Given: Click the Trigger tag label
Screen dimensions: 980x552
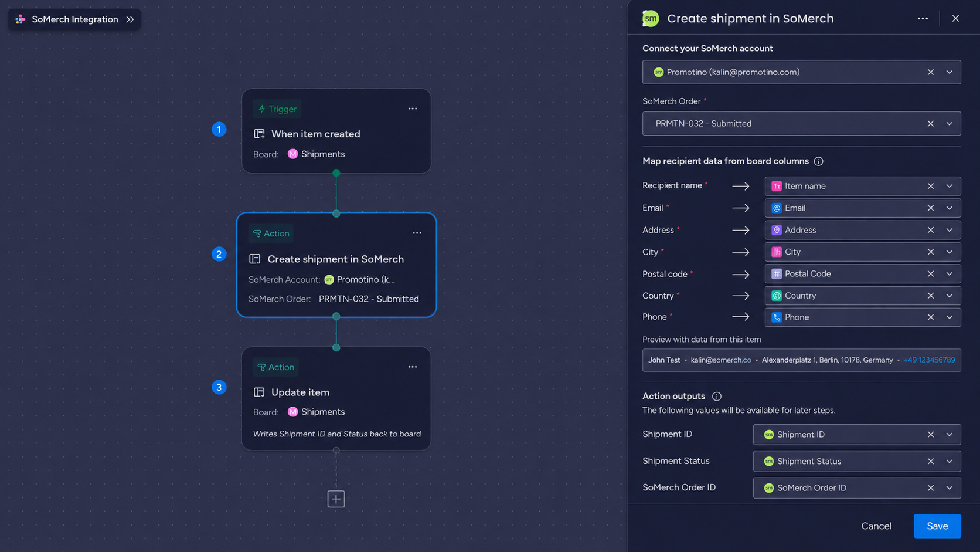Looking at the screenshot, I should coord(277,109).
